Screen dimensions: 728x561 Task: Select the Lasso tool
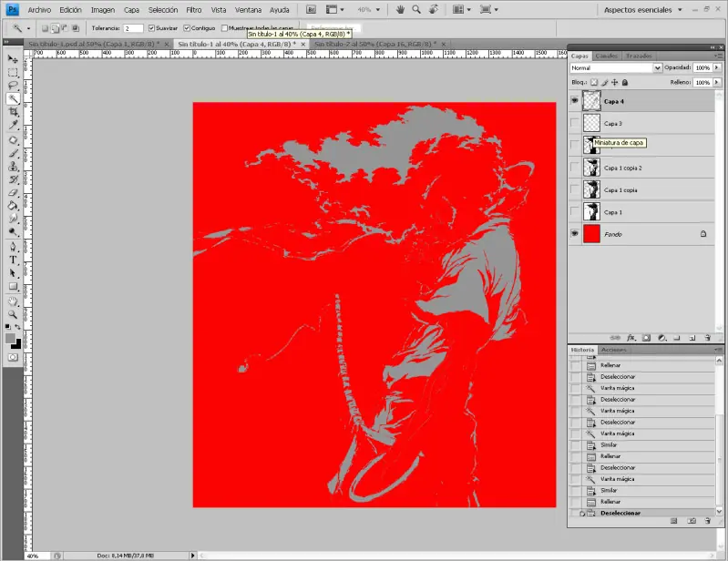click(x=13, y=86)
